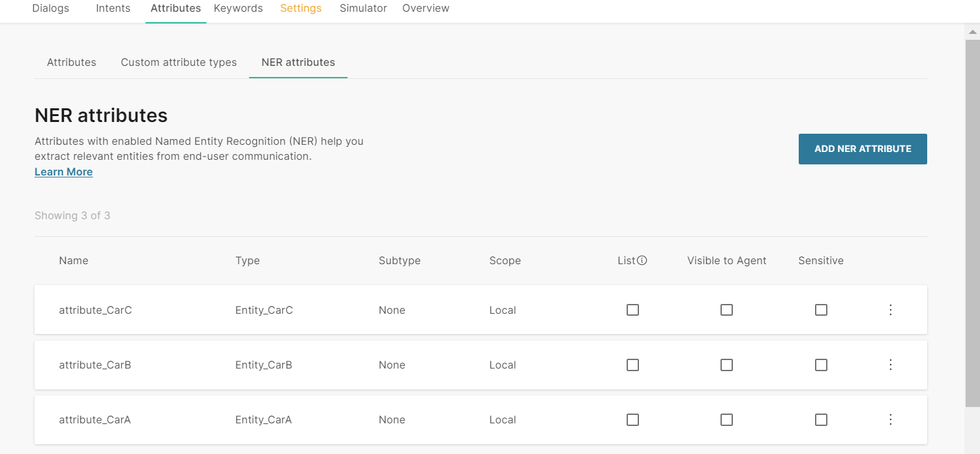Check the List box for attribute_CarB
The height and width of the screenshot is (454, 980).
tap(632, 365)
